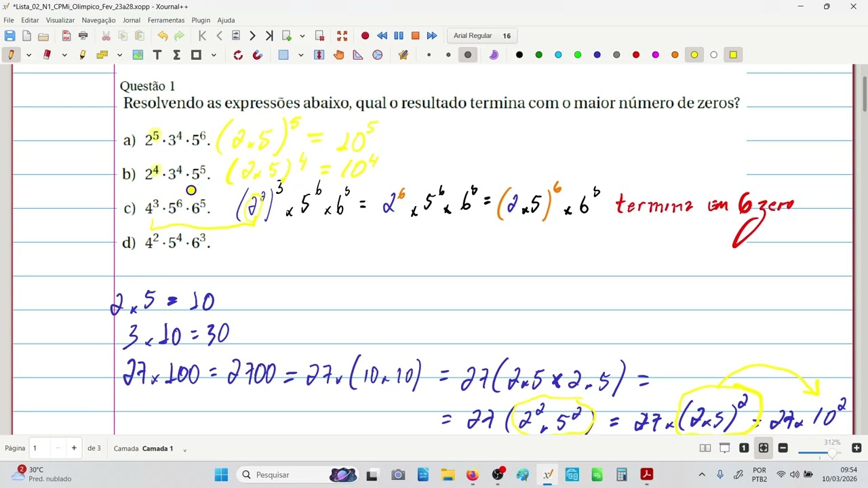Set thick line thickness
Image resolution: width=868 pixels, height=488 pixels.
coord(468,55)
